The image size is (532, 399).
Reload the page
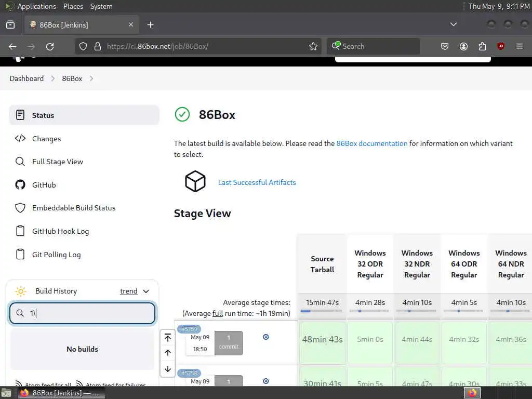click(50, 46)
